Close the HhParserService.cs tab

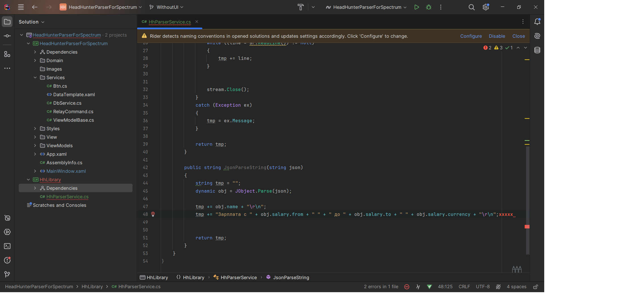click(197, 22)
